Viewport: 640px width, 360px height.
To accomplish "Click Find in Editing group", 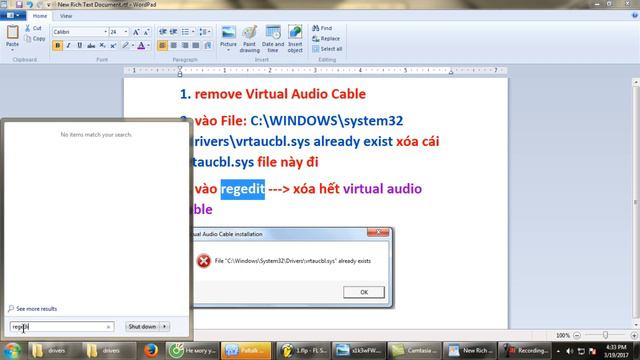I will click(322, 28).
